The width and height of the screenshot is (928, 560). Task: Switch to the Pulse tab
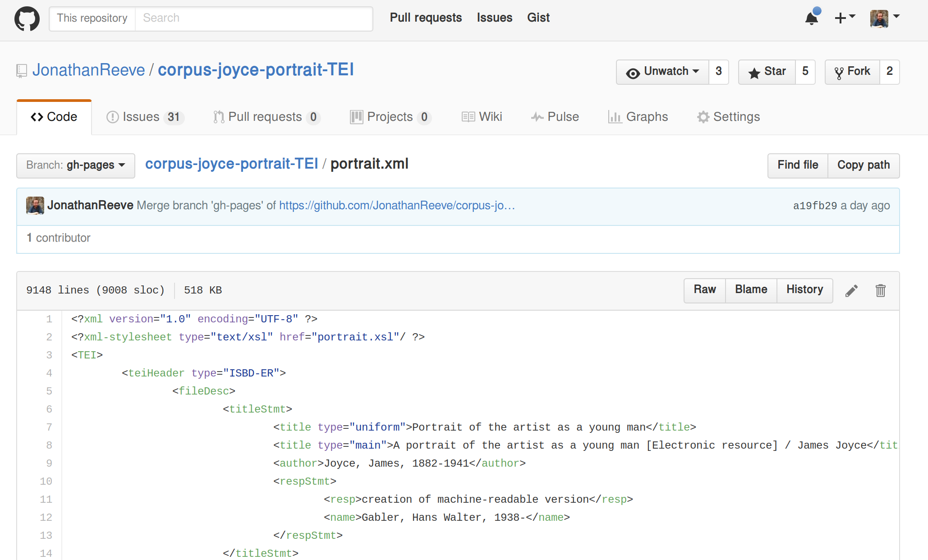[x=555, y=117]
